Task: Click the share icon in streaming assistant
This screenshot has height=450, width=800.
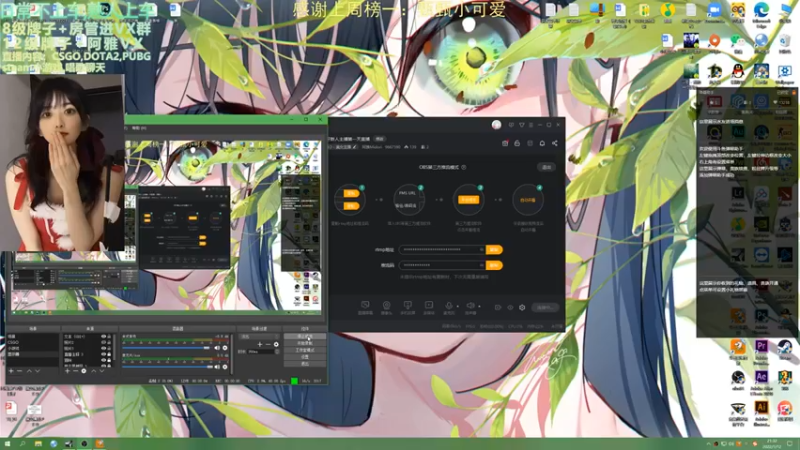Action: coord(555,143)
